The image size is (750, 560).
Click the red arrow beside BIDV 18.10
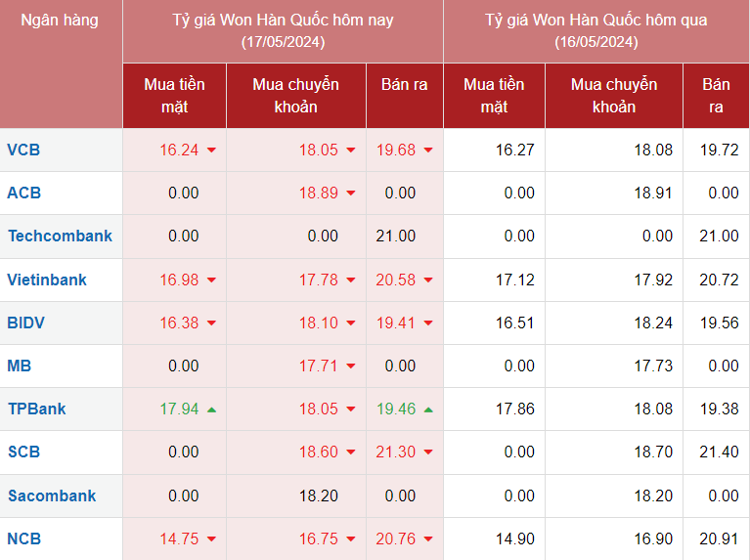click(x=351, y=323)
